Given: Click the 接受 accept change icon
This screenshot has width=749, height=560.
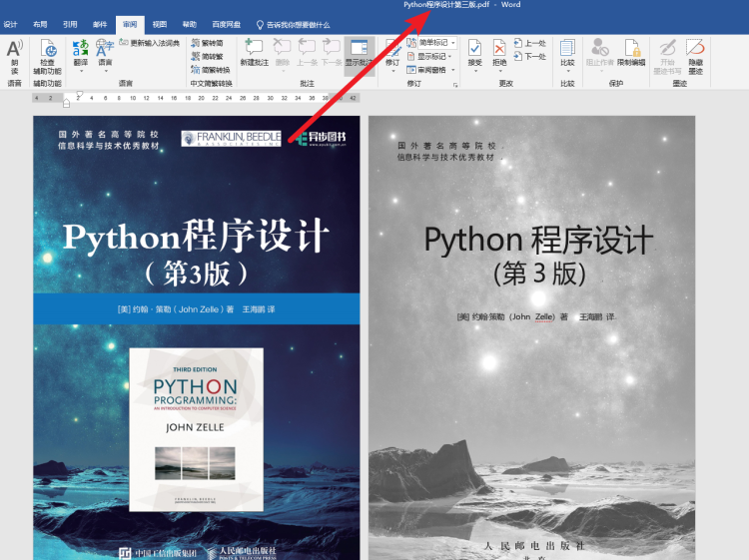Looking at the screenshot, I should point(474,54).
